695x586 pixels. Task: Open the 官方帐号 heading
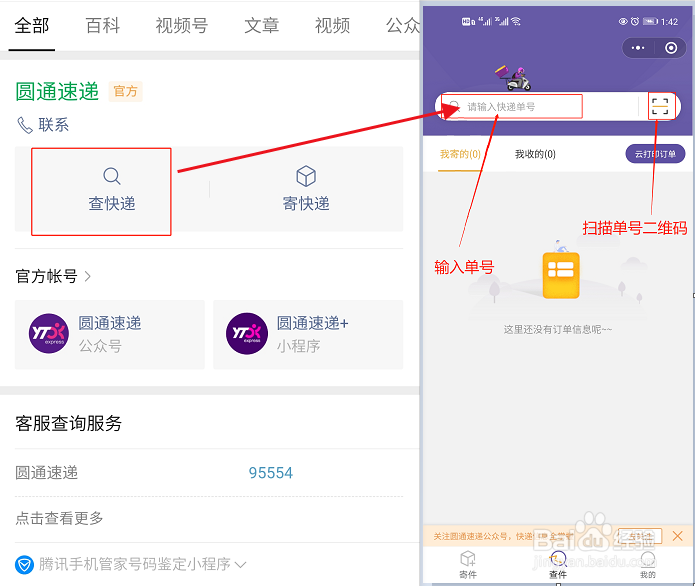click(47, 276)
